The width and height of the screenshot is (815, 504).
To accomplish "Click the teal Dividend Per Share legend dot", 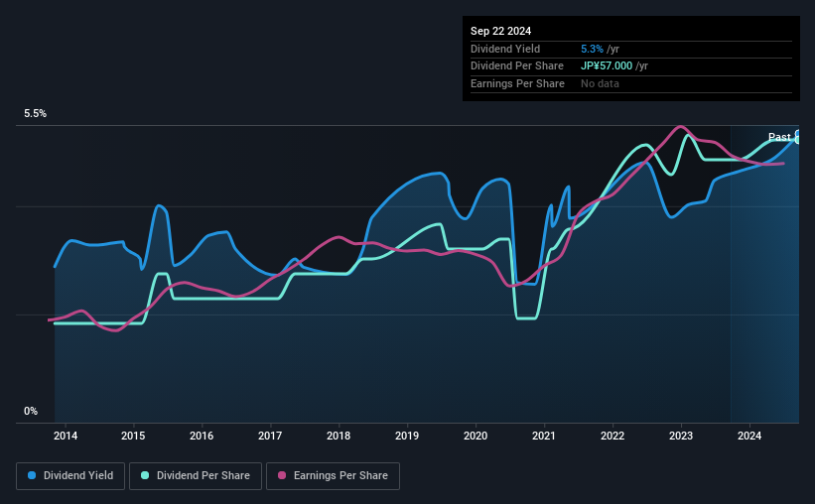I will [145, 475].
